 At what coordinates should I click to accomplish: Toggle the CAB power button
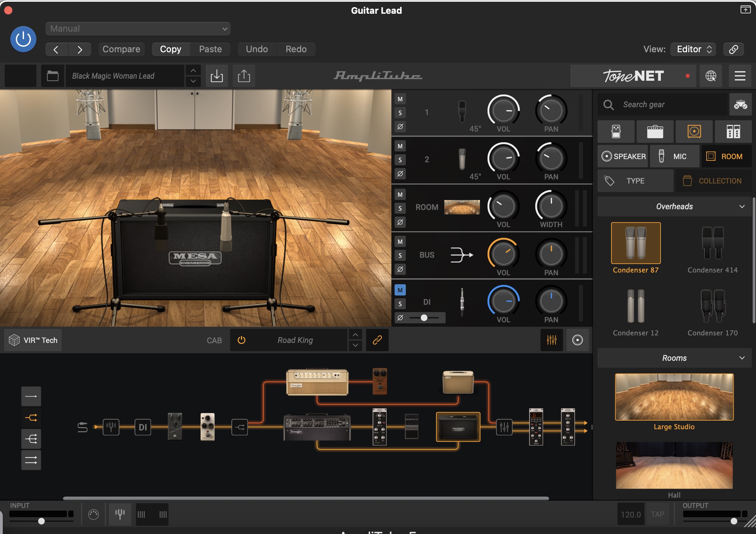pyautogui.click(x=241, y=340)
